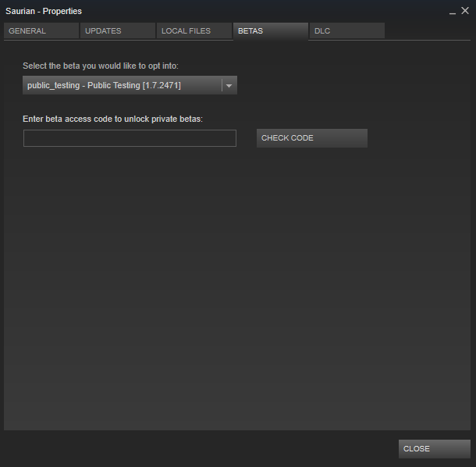Screen dimensions: 476x467
Task: Go to the LOCAL FILES tab
Action: point(194,30)
